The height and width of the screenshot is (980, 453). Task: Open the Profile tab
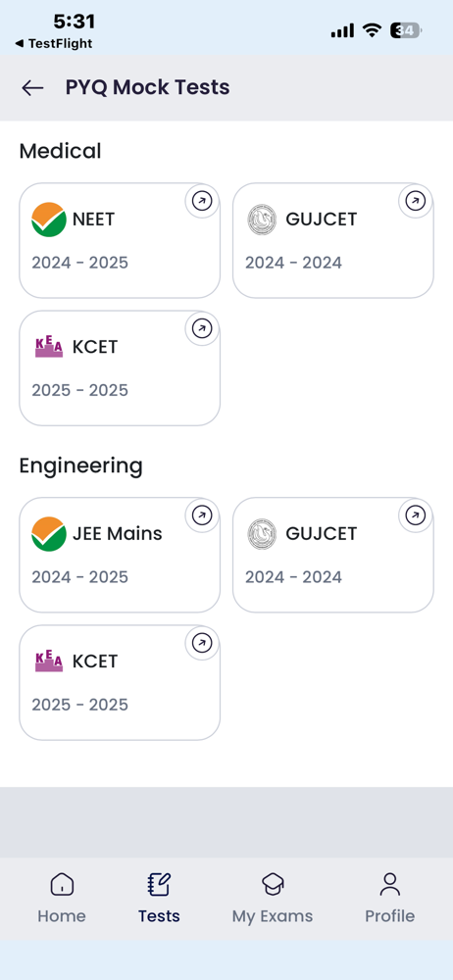pyautogui.click(x=390, y=899)
